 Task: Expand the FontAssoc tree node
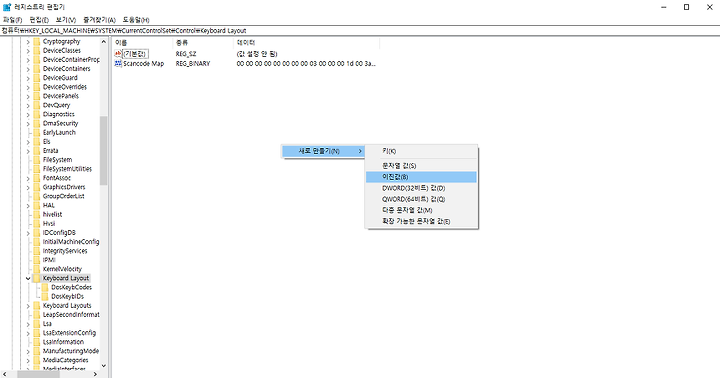pos(28,178)
